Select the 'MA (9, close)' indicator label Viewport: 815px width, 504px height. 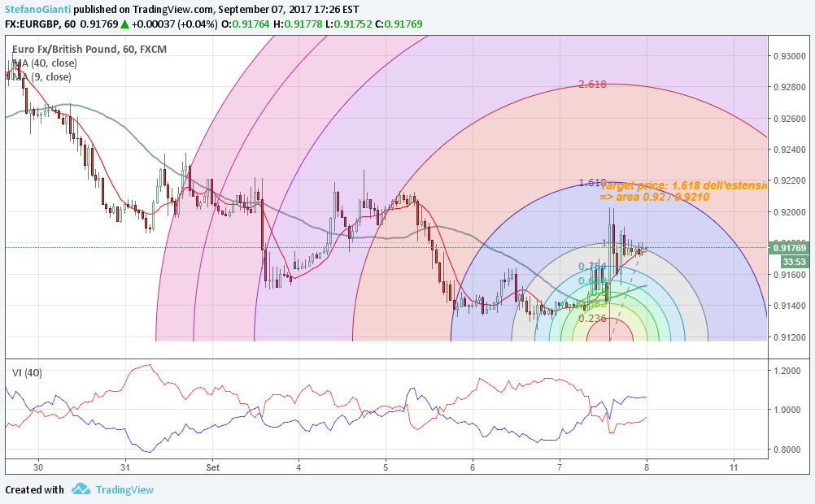click(41, 77)
